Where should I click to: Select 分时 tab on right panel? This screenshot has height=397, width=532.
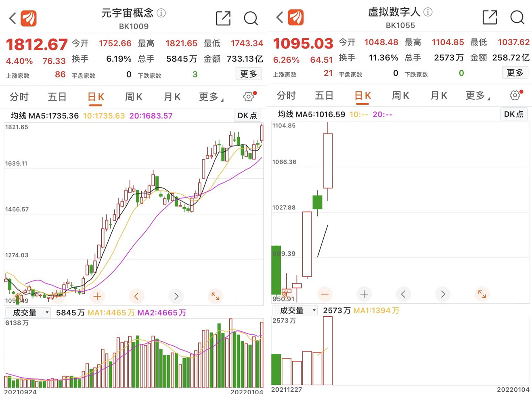coord(286,96)
